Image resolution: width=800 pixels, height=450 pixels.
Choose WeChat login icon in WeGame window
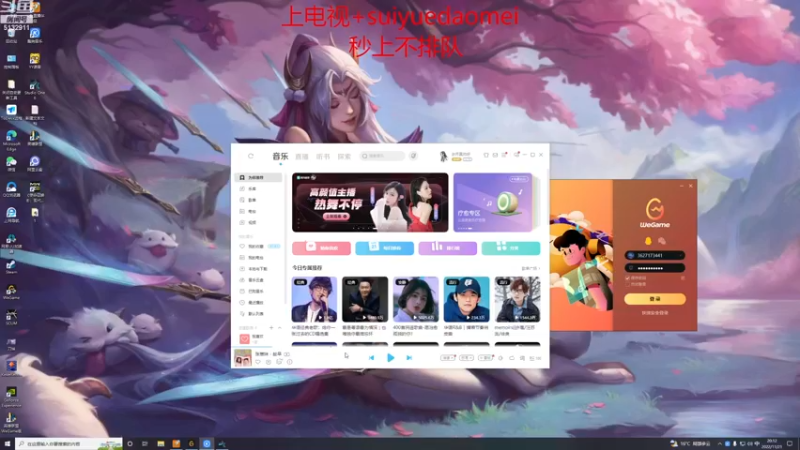coord(662,241)
